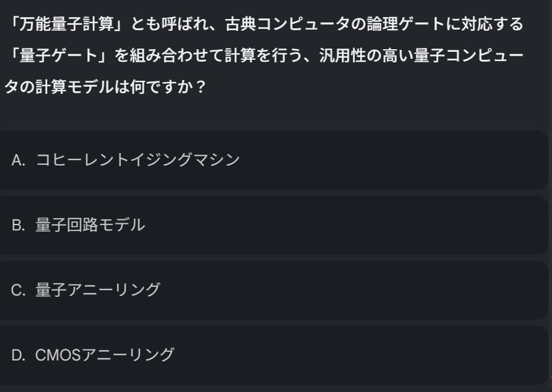Image resolution: width=552 pixels, height=392 pixels.
Task: Click empty right area of option C card
Action: point(394,290)
